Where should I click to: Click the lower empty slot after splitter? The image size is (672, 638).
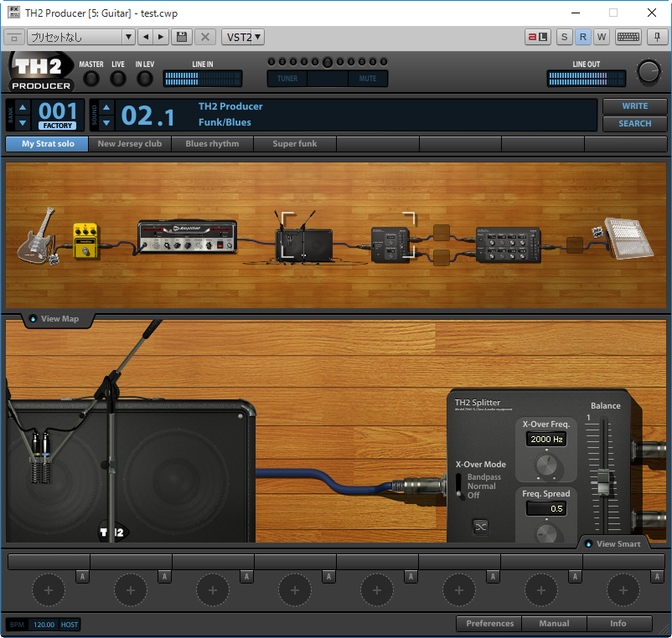point(441,258)
